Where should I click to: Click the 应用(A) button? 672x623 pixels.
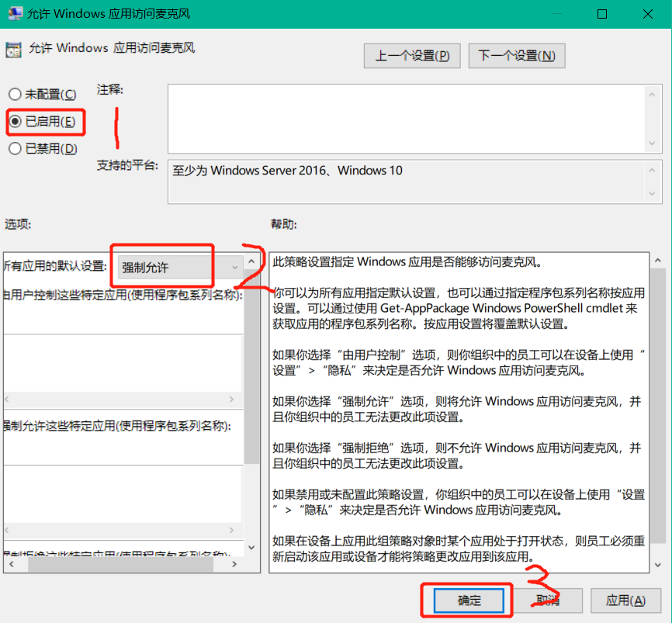click(x=625, y=601)
